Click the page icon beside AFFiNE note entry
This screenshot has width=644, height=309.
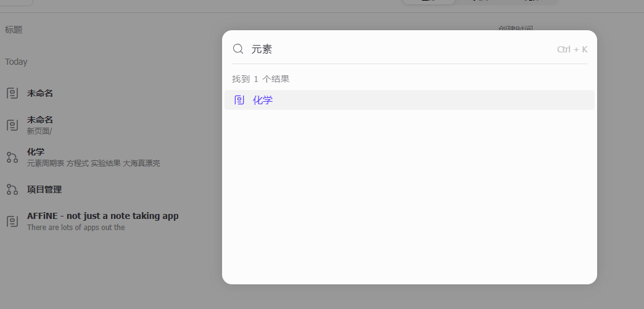pyautogui.click(x=12, y=221)
